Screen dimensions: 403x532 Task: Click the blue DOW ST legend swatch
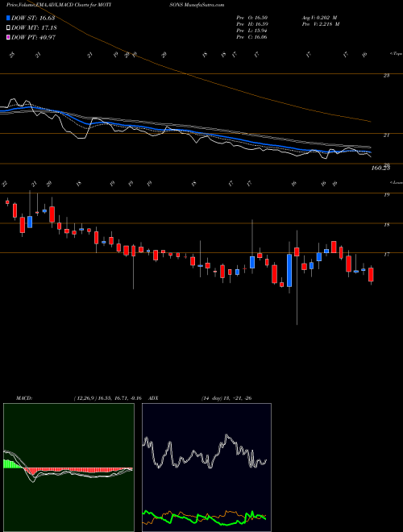tap(8, 18)
